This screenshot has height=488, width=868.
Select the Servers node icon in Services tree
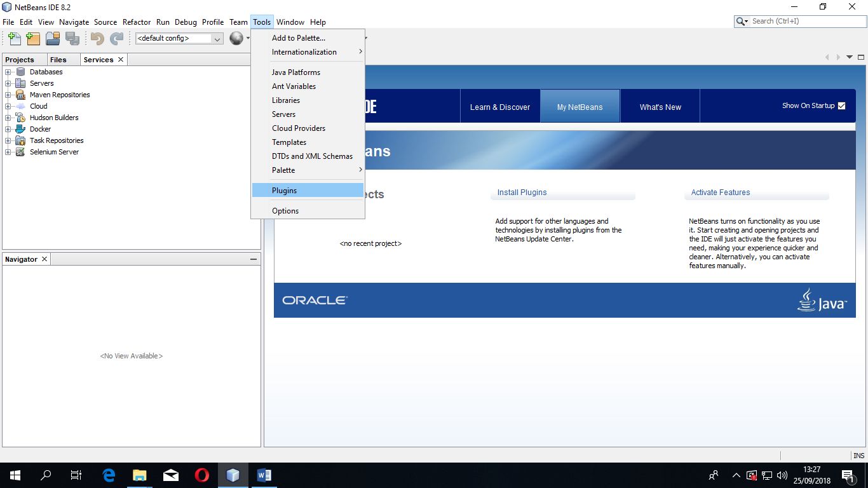click(20, 83)
